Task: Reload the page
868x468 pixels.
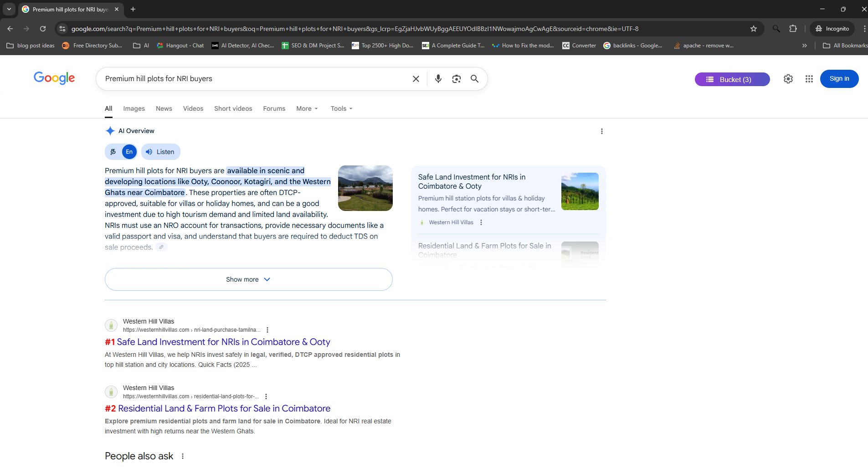Action: click(43, 29)
